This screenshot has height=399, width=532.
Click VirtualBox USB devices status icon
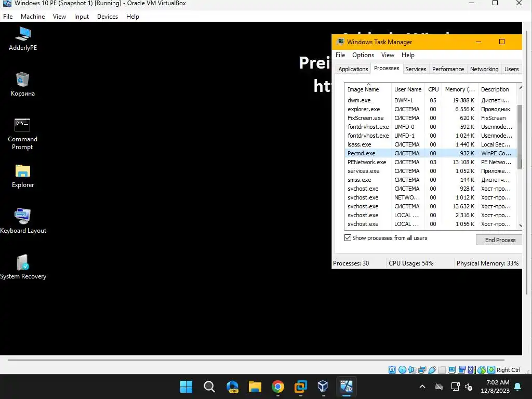pyautogui.click(x=432, y=370)
